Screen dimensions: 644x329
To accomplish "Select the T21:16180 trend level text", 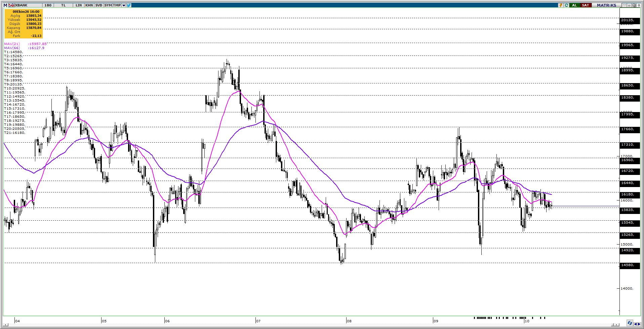I will pos(14,133).
